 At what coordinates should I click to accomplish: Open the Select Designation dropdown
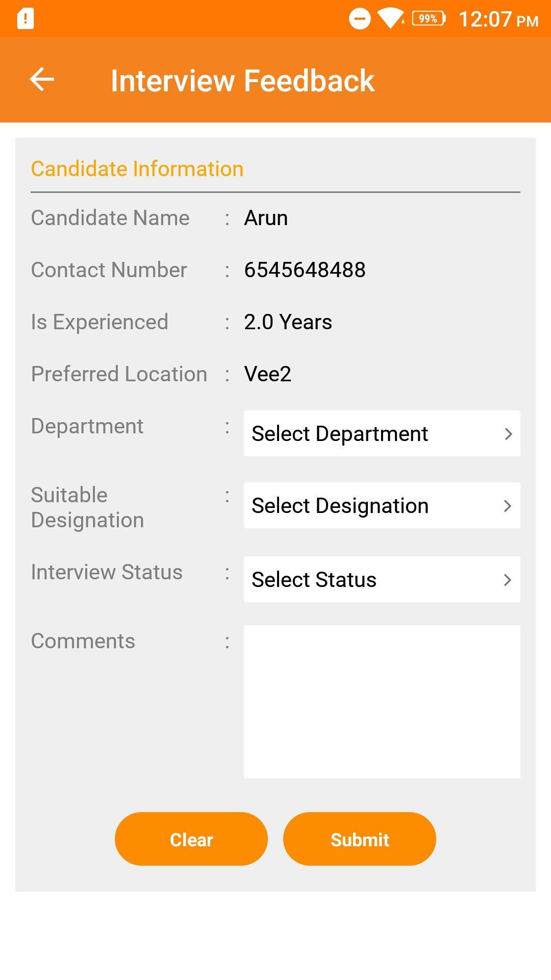382,505
